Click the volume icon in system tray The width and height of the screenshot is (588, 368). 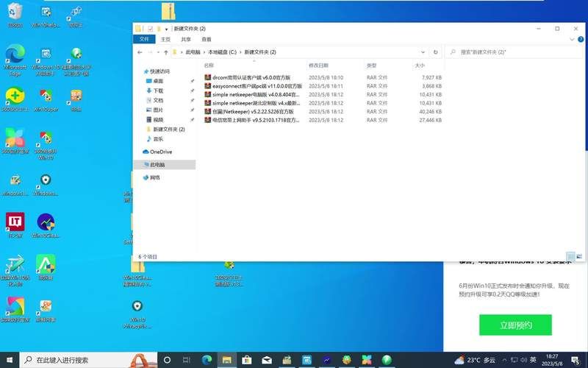tap(523, 360)
